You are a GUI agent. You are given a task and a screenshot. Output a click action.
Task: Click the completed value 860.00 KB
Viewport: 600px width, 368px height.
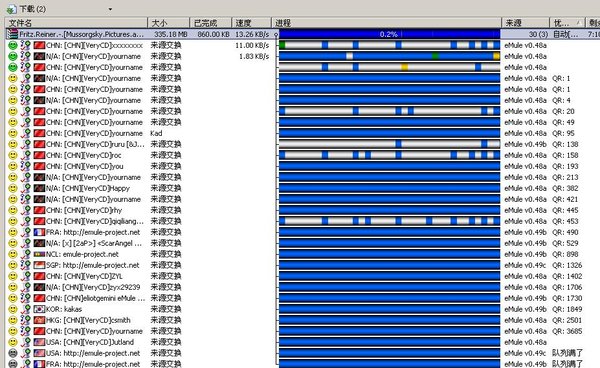[x=214, y=34]
